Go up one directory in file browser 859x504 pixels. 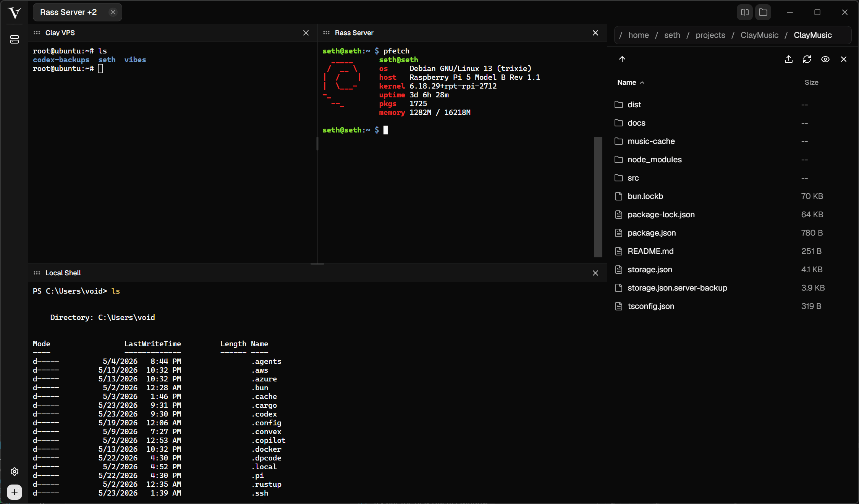click(x=622, y=59)
